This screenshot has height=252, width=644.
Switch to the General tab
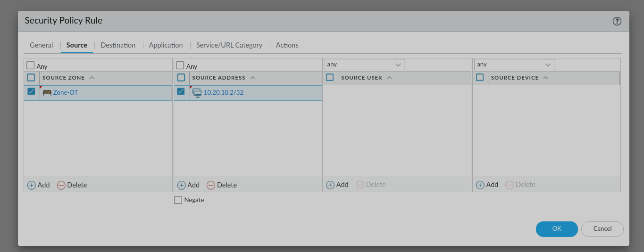pyautogui.click(x=42, y=45)
